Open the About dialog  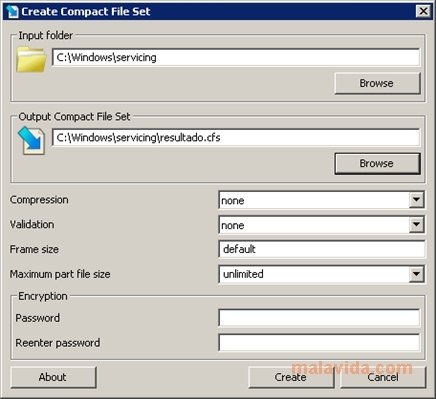53,377
